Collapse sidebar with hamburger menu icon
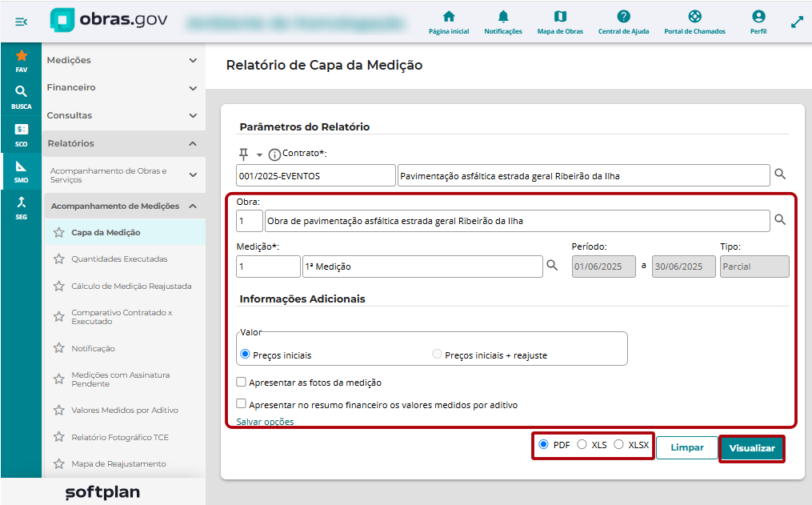Image resolution: width=812 pixels, height=505 pixels. (22, 22)
